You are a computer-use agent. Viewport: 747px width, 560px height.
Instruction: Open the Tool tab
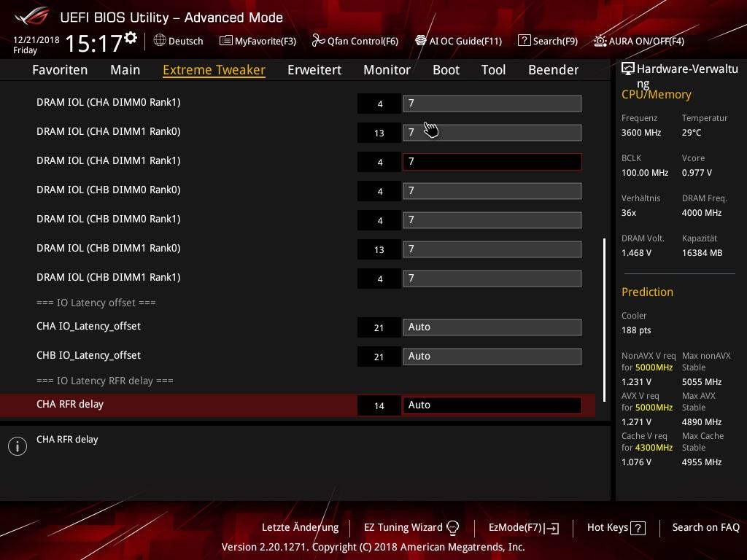click(494, 70)
